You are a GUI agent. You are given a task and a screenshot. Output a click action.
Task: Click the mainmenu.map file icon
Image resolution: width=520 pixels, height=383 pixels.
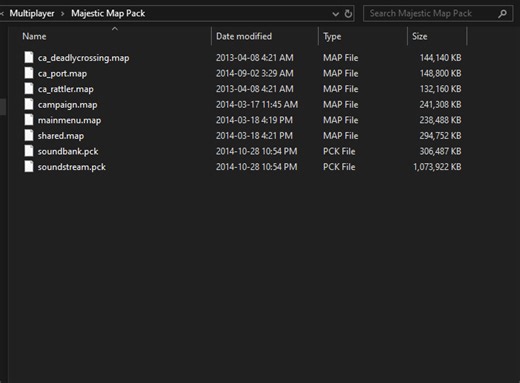(29, 120)
